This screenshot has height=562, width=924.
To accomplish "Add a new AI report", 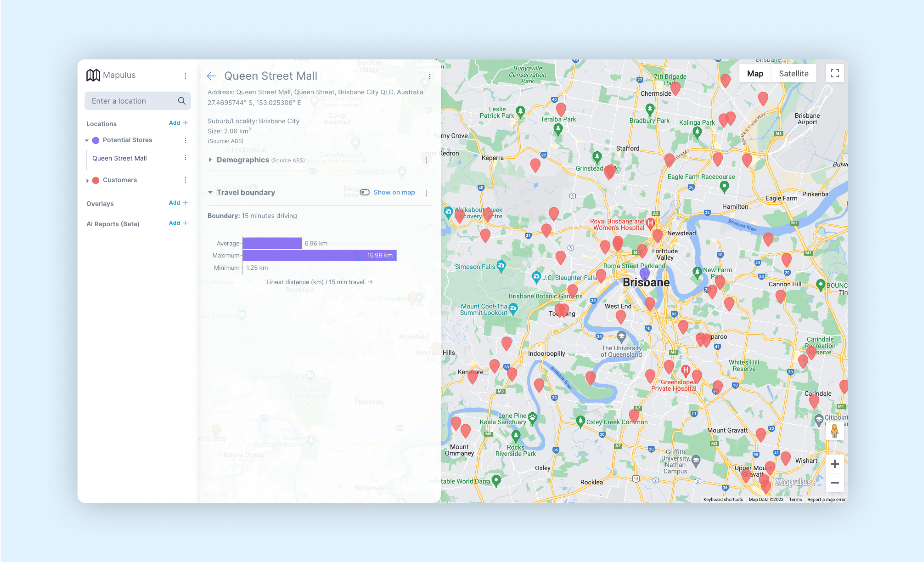I will point(179,223).
